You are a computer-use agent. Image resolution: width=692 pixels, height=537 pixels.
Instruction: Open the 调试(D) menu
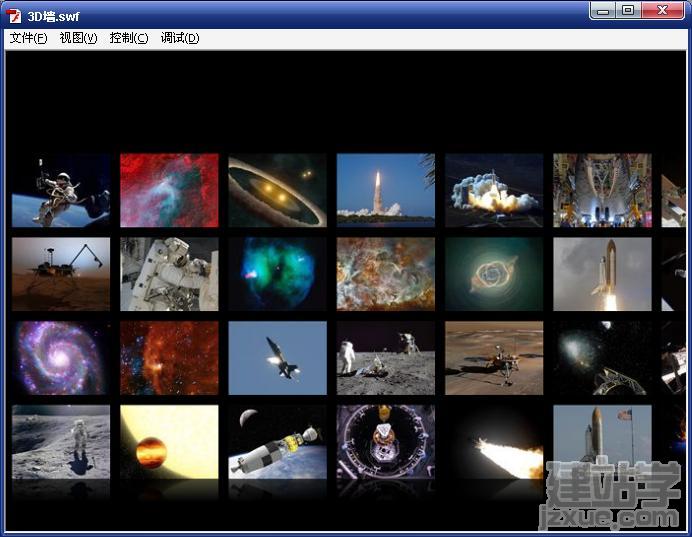[x=180, y=38]
